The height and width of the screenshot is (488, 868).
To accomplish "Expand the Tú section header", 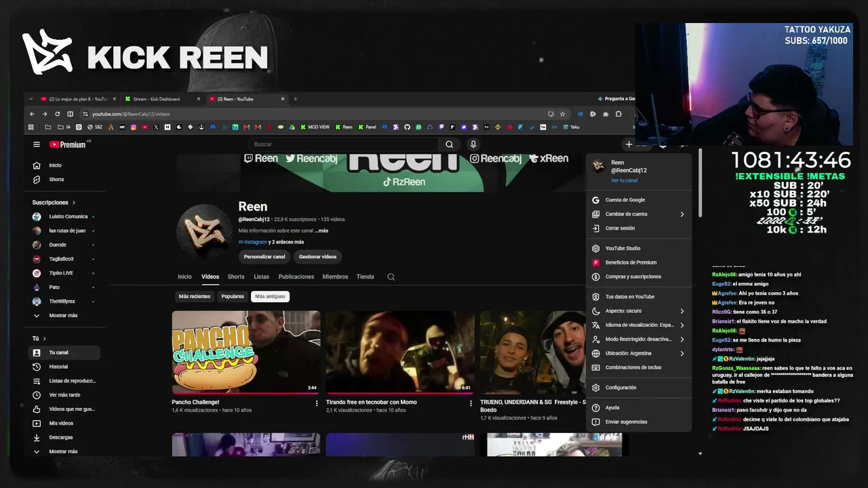I will point(39,338).
